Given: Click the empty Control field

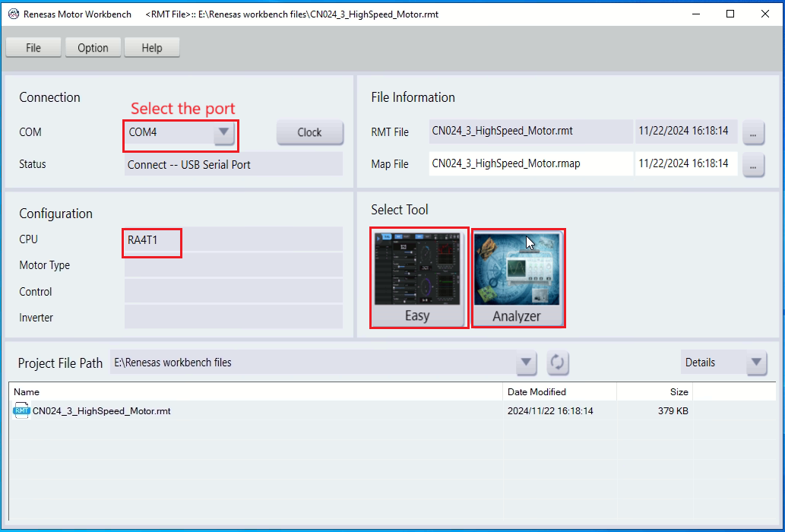Looking at the screenshot, I should click(233, 291).
